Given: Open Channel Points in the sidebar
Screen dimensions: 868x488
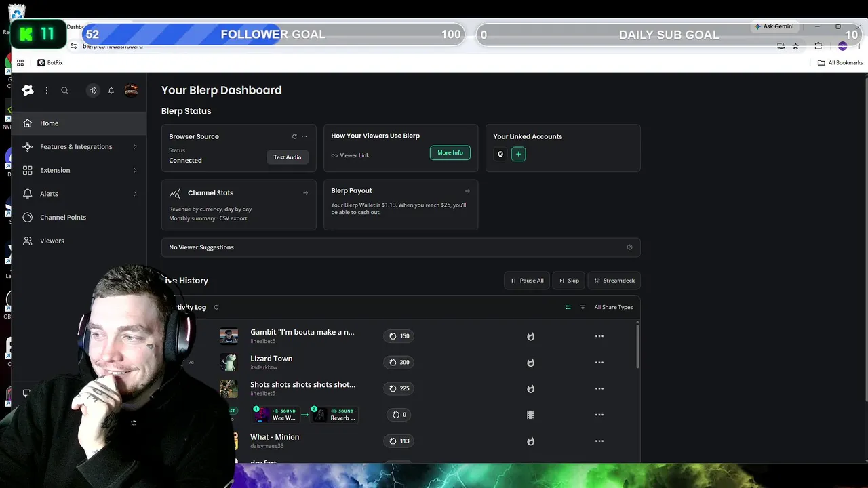Looking at the screenshot, I should click(79, 217).
